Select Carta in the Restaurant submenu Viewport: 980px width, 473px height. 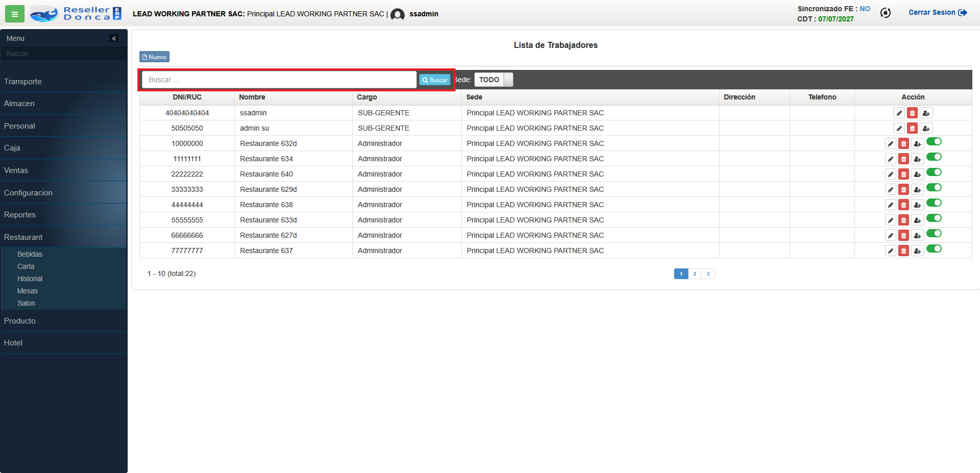(x=26, y=266)
